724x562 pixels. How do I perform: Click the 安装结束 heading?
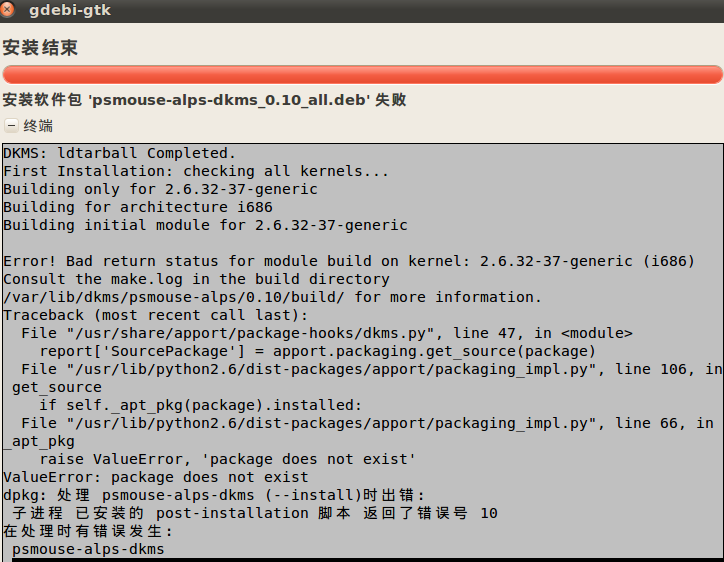point(40,48)
